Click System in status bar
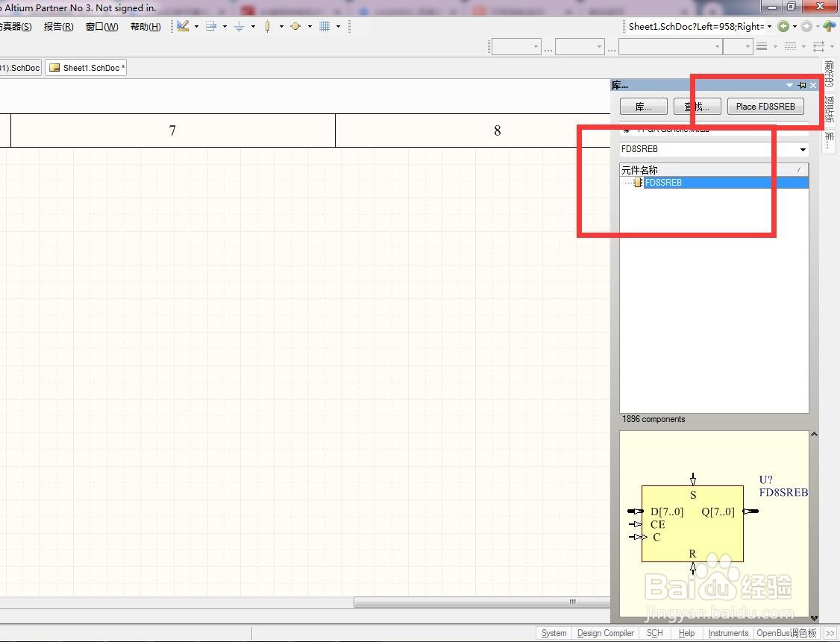 click(x=554, y=633)
